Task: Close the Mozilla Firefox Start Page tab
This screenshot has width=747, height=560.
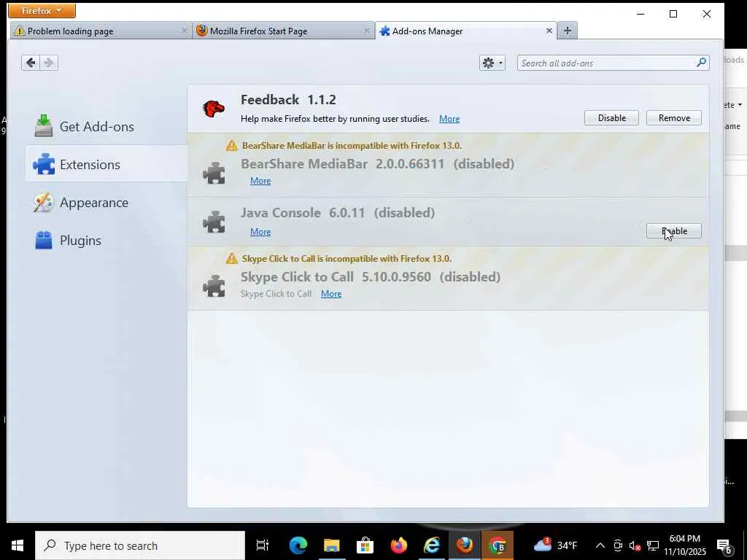Action: pos(366,31)
